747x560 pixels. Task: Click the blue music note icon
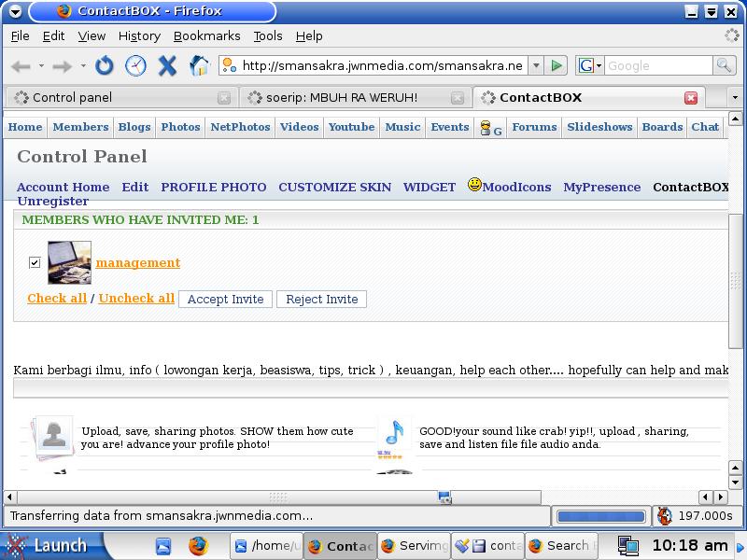click(394, 433)
